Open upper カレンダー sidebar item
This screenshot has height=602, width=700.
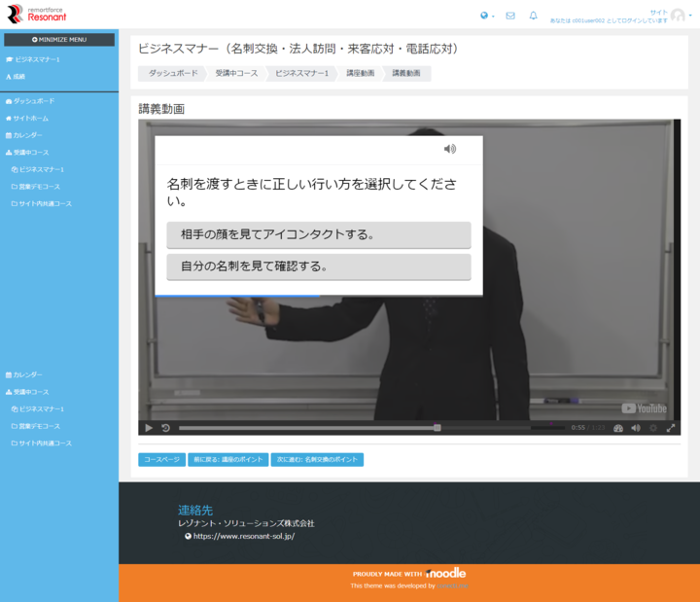point(24,135)
